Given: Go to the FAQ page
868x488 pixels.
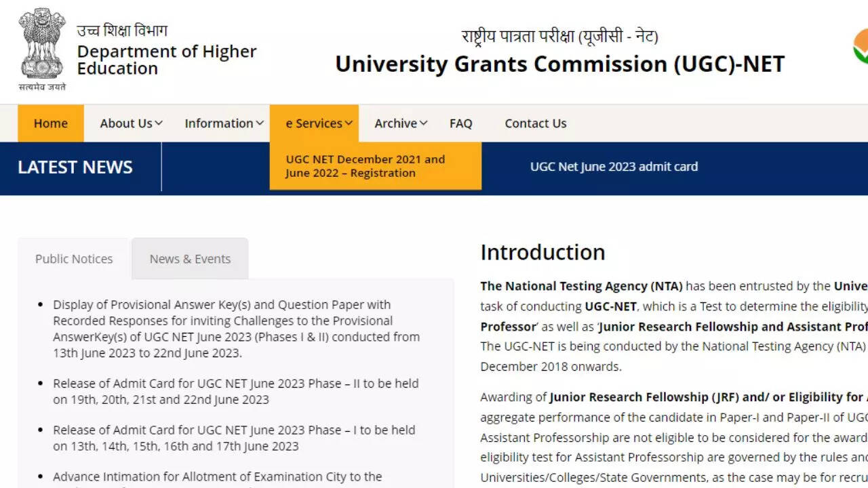Looking at the screenshot, I should coord(460,123).
